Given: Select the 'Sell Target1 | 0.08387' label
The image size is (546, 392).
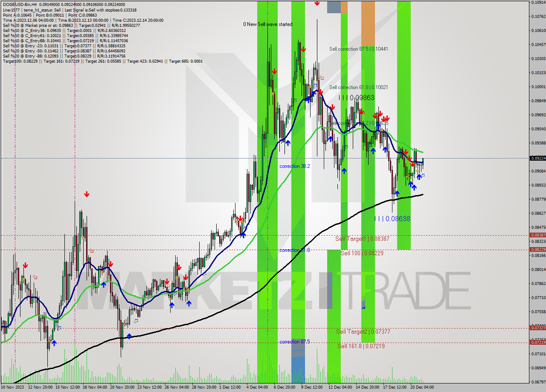Looking at the screenshot, I should pyautogui.click(x=362, y=239).
